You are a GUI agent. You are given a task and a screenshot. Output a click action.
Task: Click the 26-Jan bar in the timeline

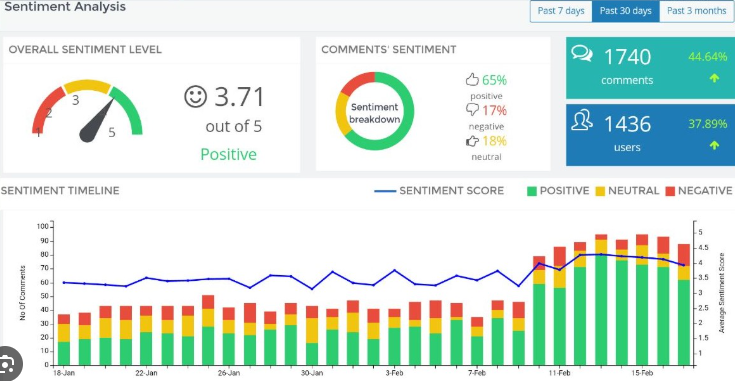229,336
